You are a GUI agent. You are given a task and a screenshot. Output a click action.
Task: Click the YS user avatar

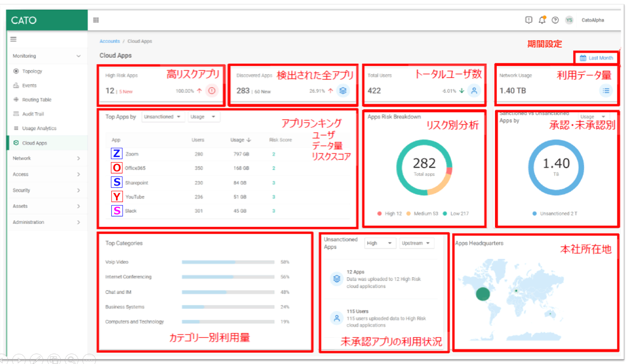(x=569, y=20)
